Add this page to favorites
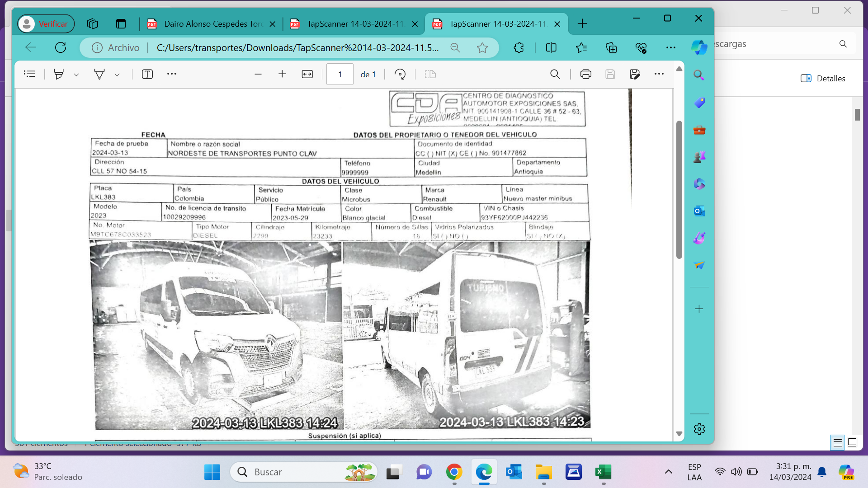Image resolution: width=868 pixels, height=488 pixels. (x=482, y=47)
